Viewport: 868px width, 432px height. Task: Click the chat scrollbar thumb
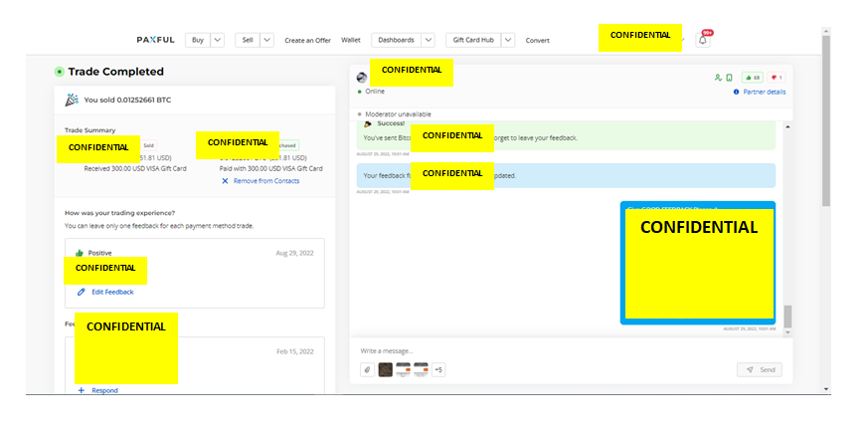[787, 317]
